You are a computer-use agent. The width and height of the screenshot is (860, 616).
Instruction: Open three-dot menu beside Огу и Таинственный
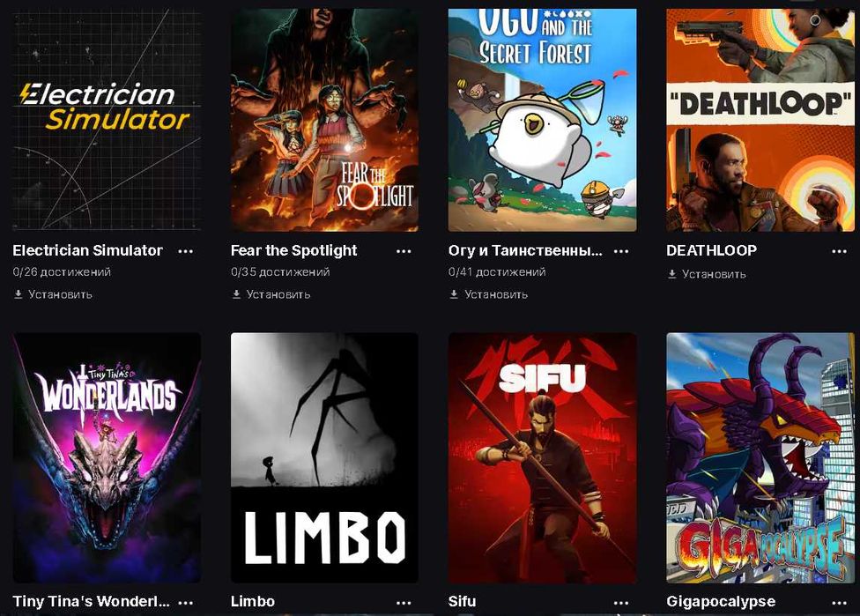tap(621, 251)
